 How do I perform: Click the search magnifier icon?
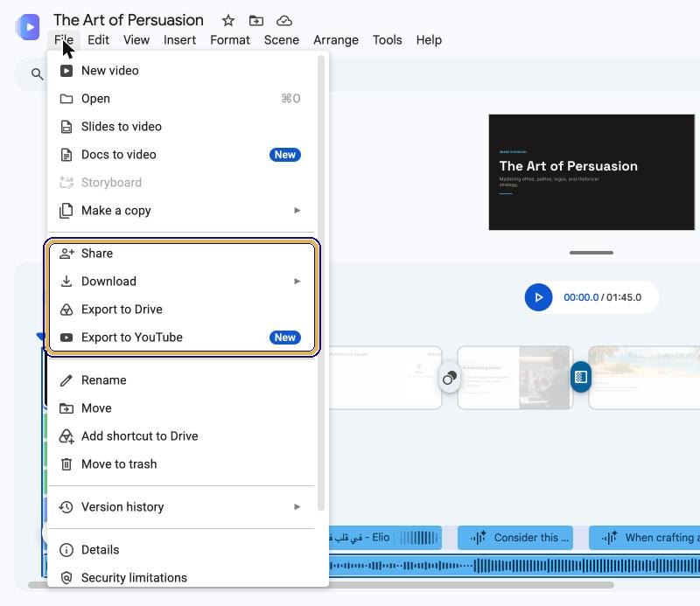(38, 74)
